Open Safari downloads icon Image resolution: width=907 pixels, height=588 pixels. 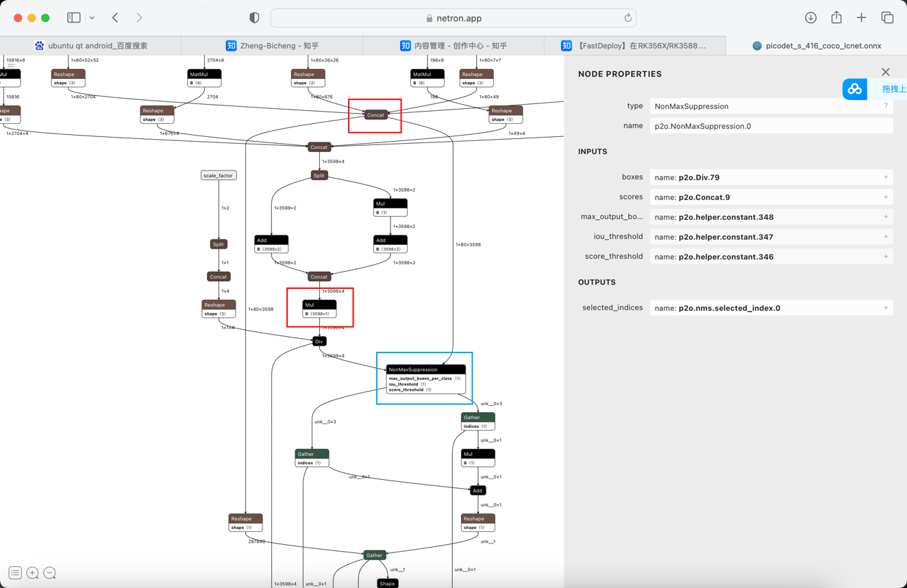click(810, 18)
